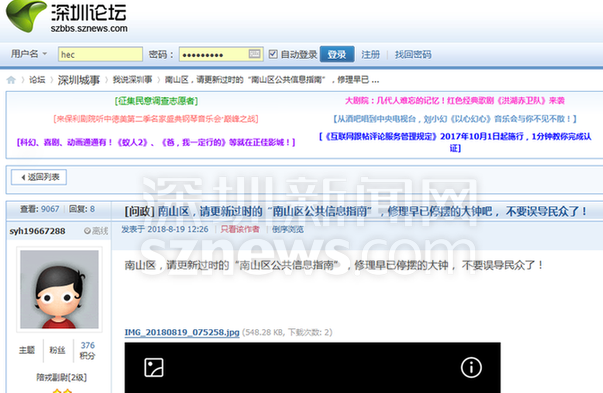This screenshot has height=393, width=603.
Task: Open attachment IMG_20180819_075258.jpg link
Action: (x=182, y=333)
